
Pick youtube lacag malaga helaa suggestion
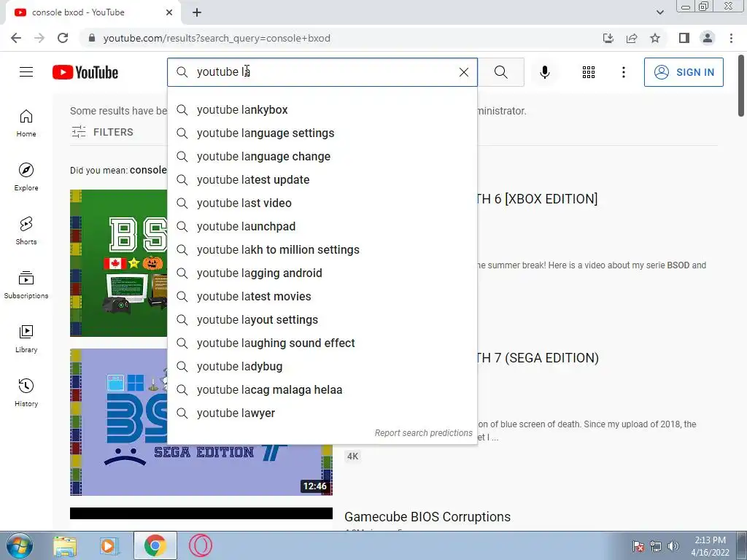322,389
